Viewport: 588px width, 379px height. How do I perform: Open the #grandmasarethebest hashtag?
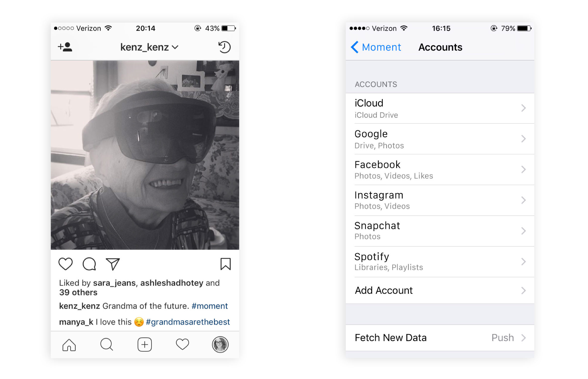pos(188,322)
